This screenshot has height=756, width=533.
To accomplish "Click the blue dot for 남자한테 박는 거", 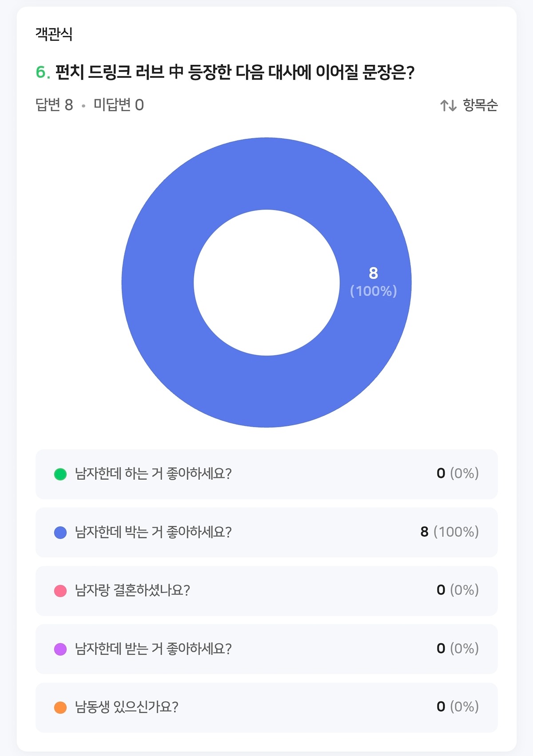I will click(60, 533).
